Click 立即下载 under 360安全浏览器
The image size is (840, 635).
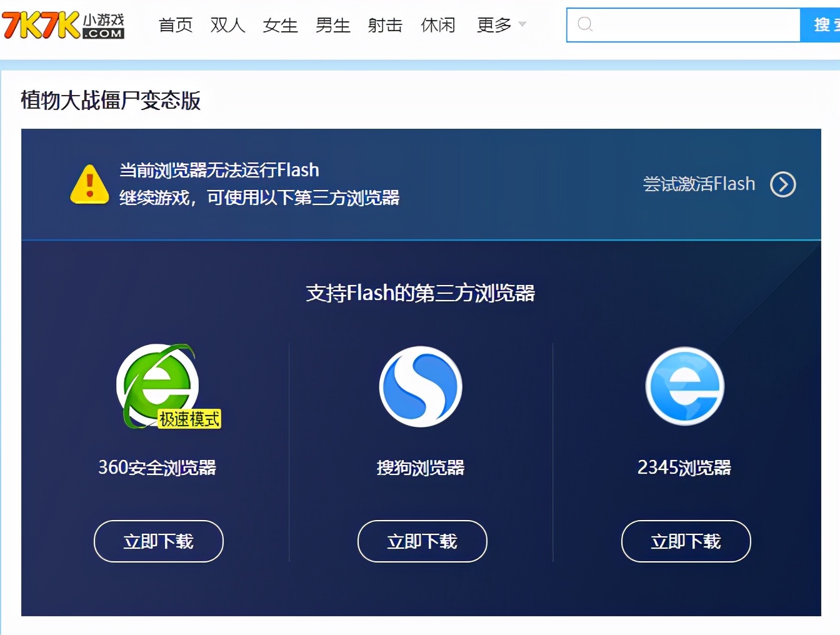[158, 541]
